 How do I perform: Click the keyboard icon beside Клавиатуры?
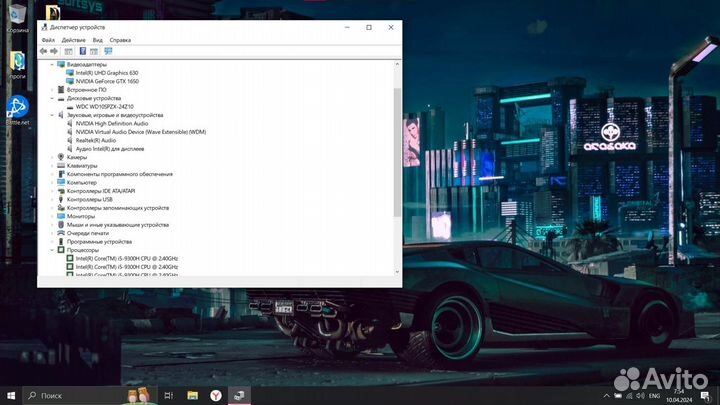[61, 166]
